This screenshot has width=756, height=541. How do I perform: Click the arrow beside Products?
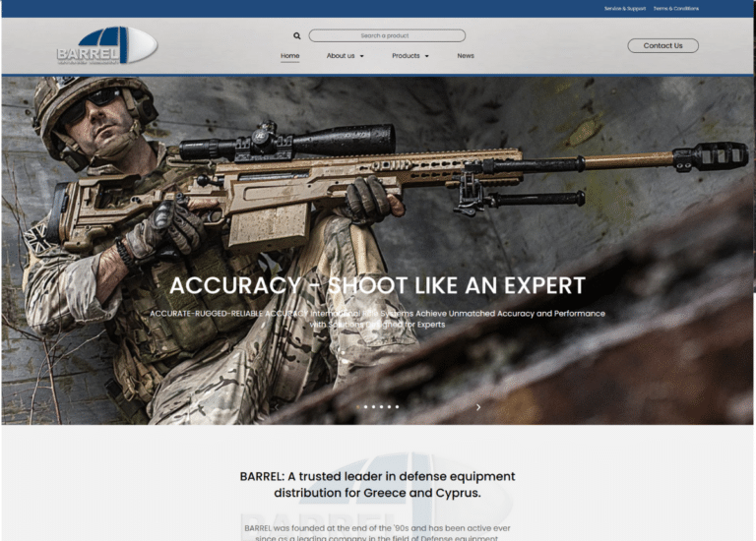coord(427,56)
